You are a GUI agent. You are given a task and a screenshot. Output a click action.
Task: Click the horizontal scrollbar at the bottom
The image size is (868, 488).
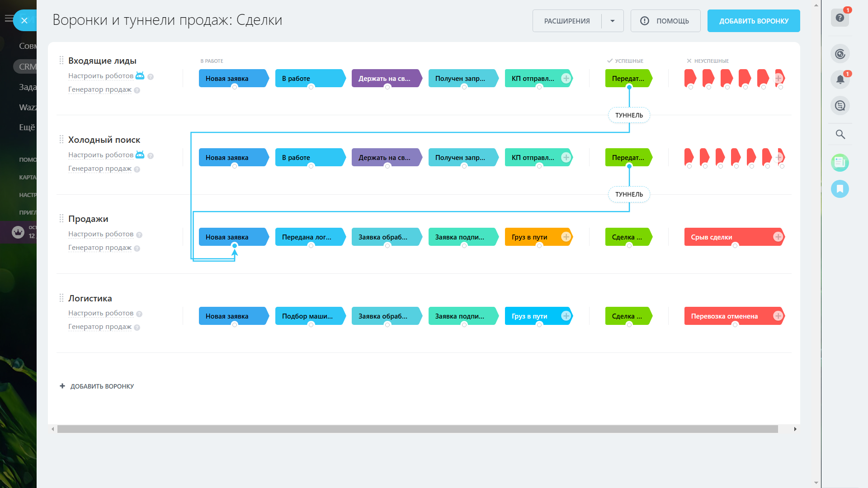tap(417, 429)
